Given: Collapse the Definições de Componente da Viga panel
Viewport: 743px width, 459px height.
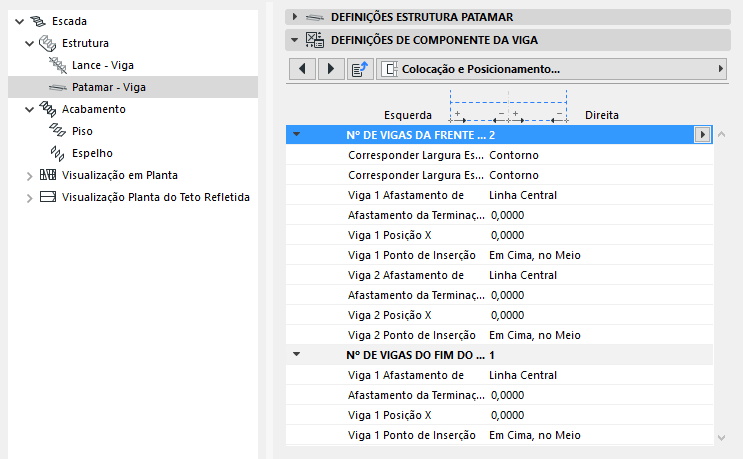Looking at the screenshot, I should pyautogui.click(x=295, y=40).
